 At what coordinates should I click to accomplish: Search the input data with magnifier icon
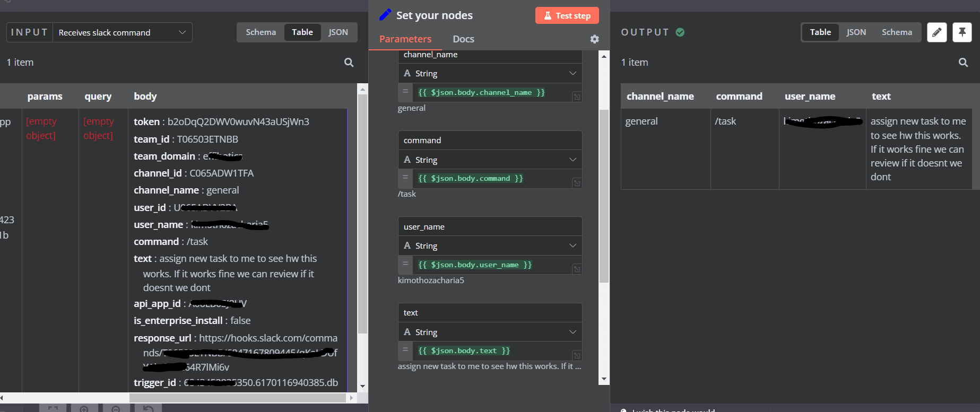pos(349,62)
